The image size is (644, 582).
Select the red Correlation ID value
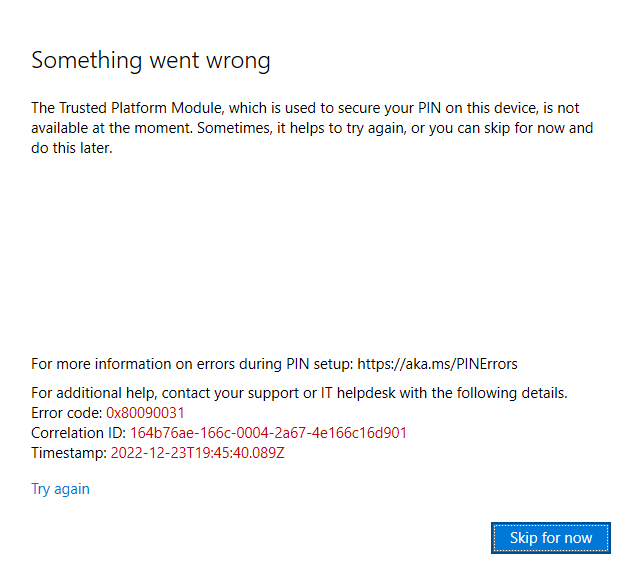pyautogui.click(x=268, y=433)
